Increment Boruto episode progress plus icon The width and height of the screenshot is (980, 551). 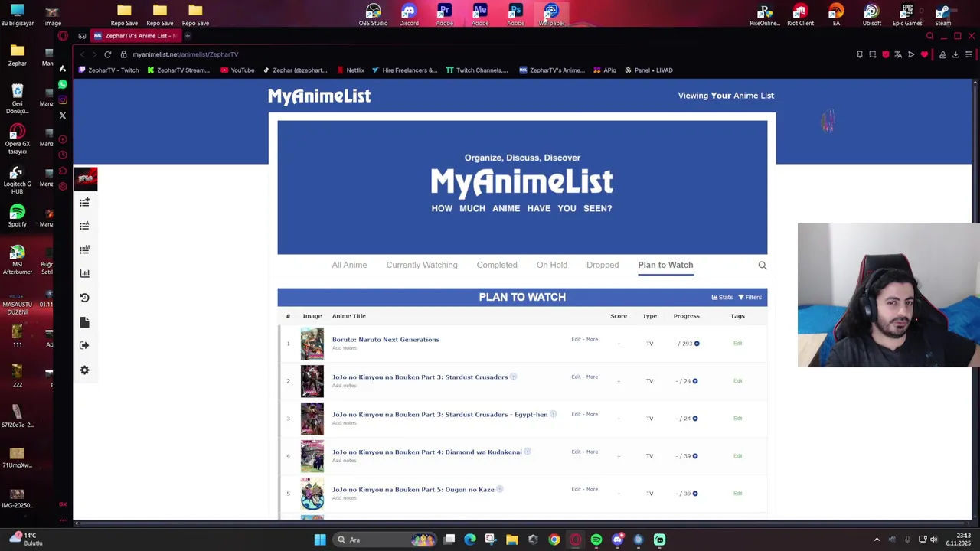(697, 344)
